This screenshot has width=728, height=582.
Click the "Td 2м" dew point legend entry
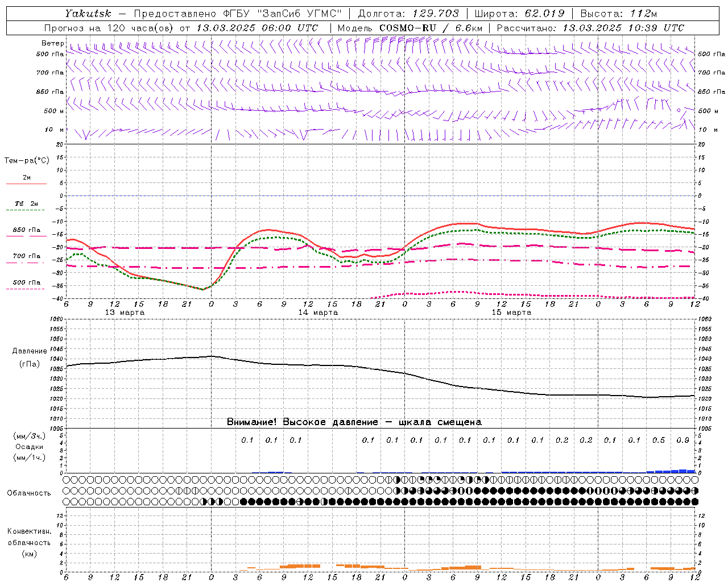(27, 203)
